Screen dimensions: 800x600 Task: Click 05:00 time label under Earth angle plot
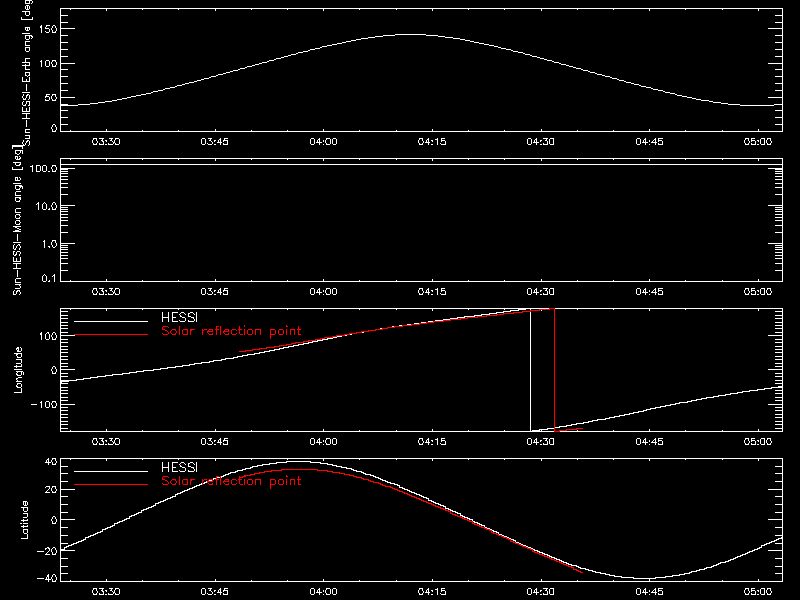758,141
